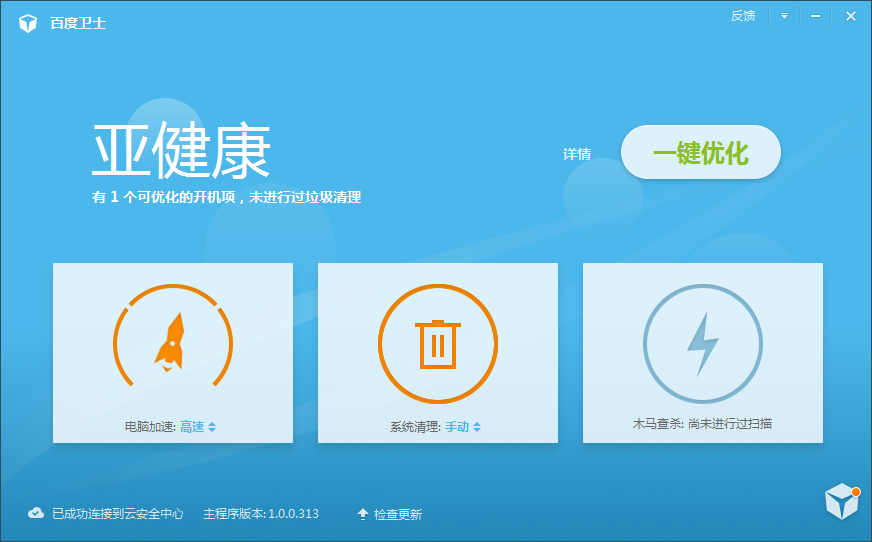Click the cloud connection status icon
The width and height of the screenshot is (872, 542).
(x=36, y=513)
